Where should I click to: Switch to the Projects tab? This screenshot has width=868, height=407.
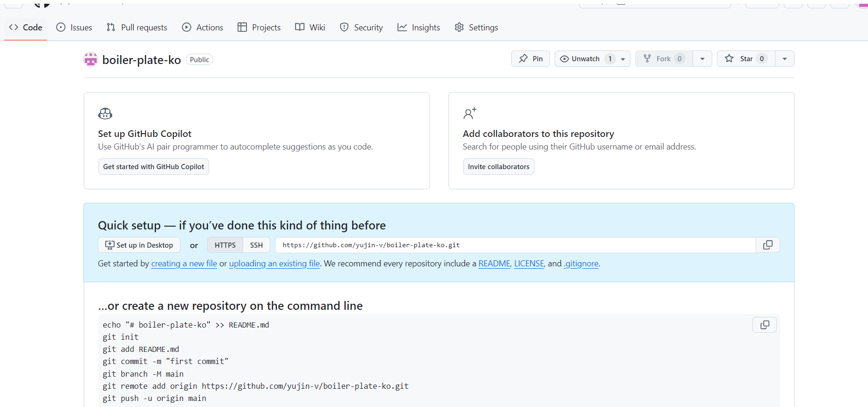pos(259,28)
